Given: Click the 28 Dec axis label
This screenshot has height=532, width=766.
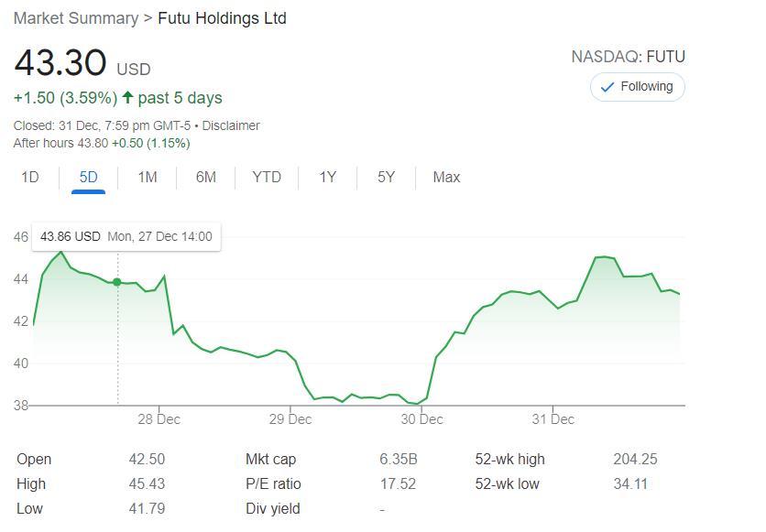Looking at the screenshot, I should tap(159, 419).
